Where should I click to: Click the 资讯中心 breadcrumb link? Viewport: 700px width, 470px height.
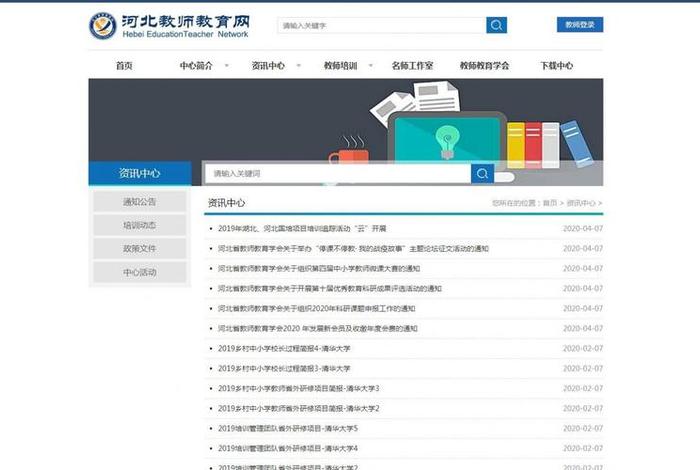581,203
